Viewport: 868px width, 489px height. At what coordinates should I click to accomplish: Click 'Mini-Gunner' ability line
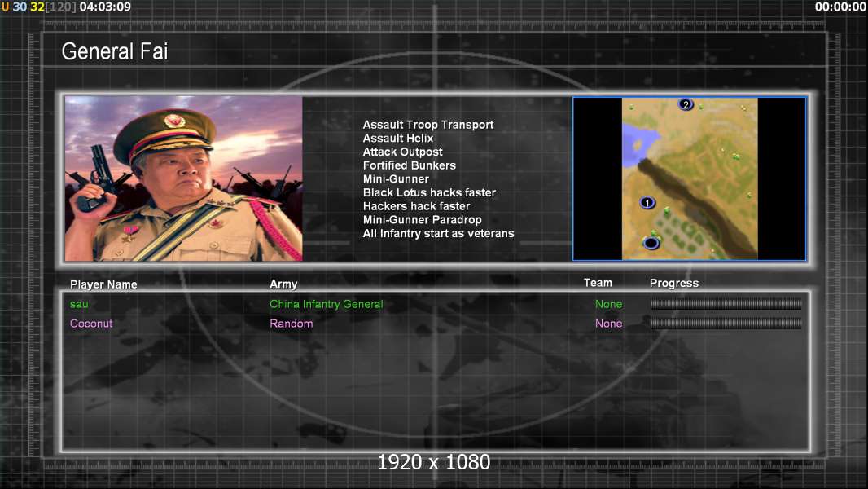tap(396, 178)
